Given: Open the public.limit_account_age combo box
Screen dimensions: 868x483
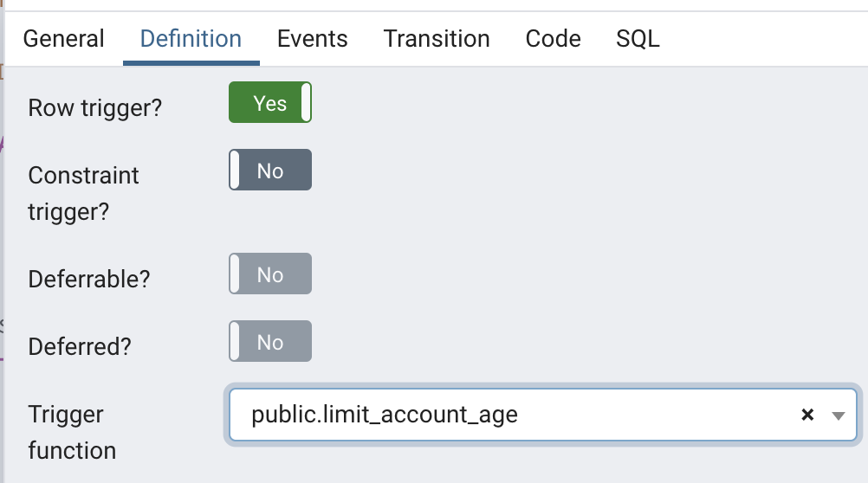Looking at the screenshot, I should click(x=520, y=415).
